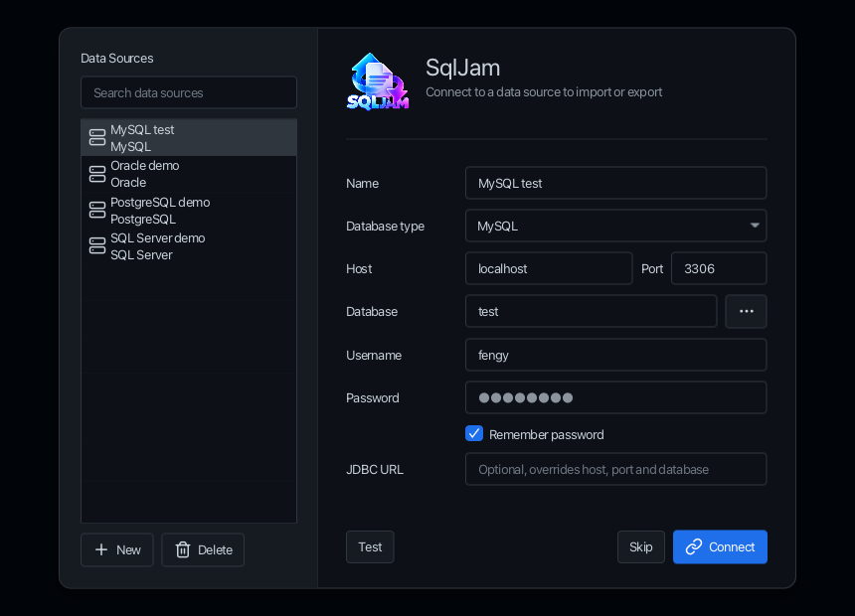Click the plus icon on the New button
This screenshot has height=616, width=855.
pos(101,549)
